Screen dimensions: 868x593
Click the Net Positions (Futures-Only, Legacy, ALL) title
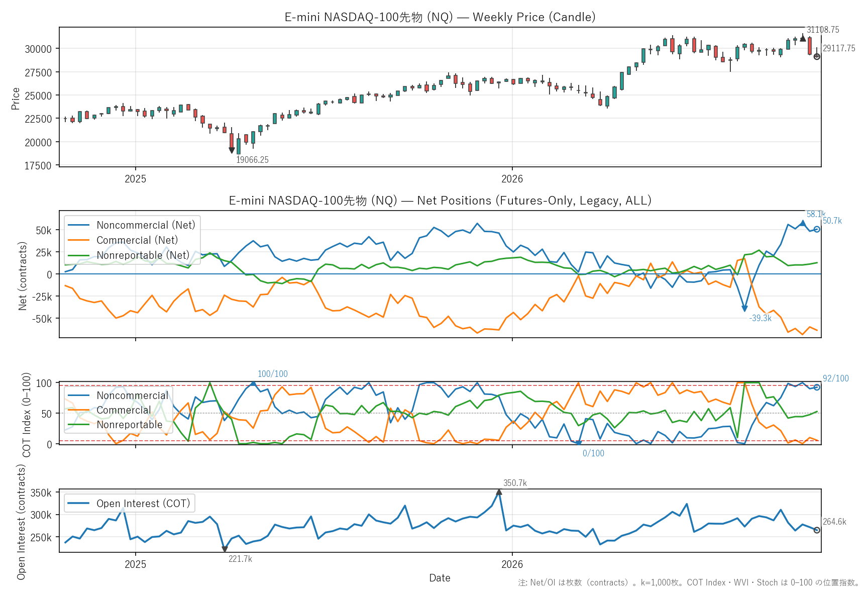[x=440, y=201]
